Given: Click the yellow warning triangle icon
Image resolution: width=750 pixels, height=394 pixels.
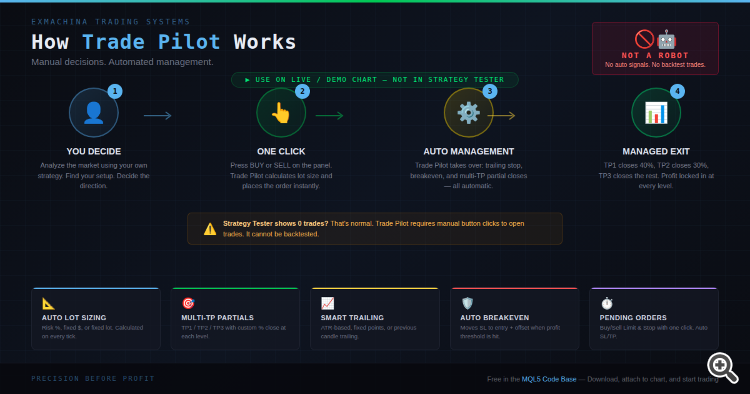Looking at the screenshot, I should (x=210, y=229).
